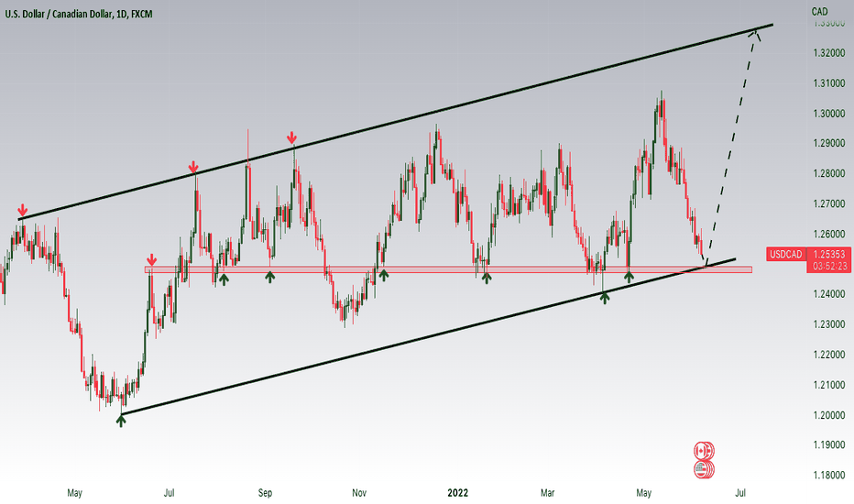Click the 1.28000 price axis label
Image resolution: width=854 pixels, height=504 pixels.
pyautogui.click(x=829, y=173)
